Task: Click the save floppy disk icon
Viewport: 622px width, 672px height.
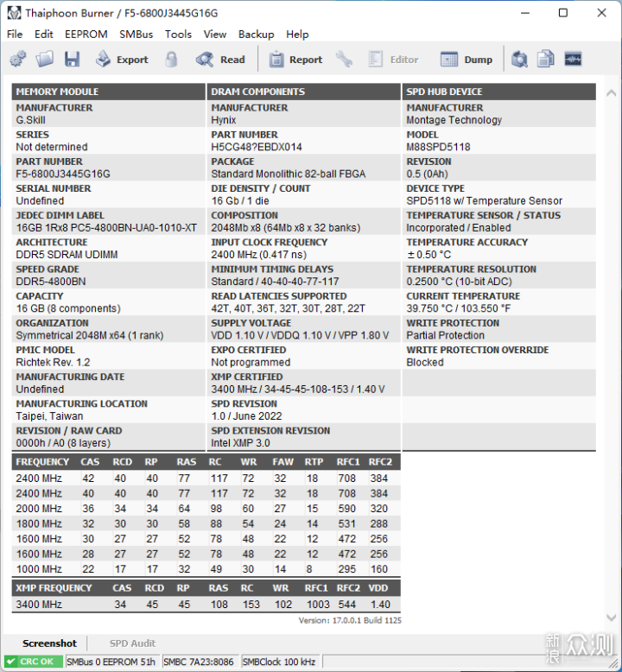Action: coord(72,59)
